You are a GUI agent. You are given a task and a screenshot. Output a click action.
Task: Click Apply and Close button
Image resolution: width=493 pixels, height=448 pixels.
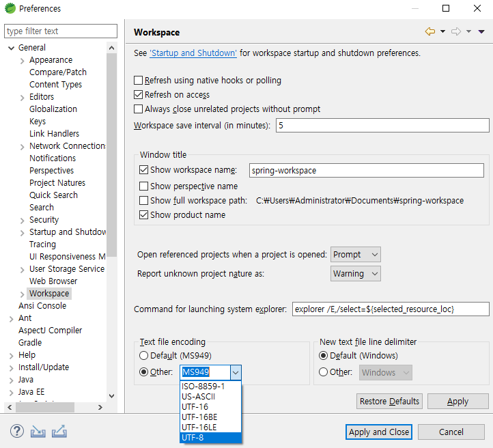pos(379,432)
